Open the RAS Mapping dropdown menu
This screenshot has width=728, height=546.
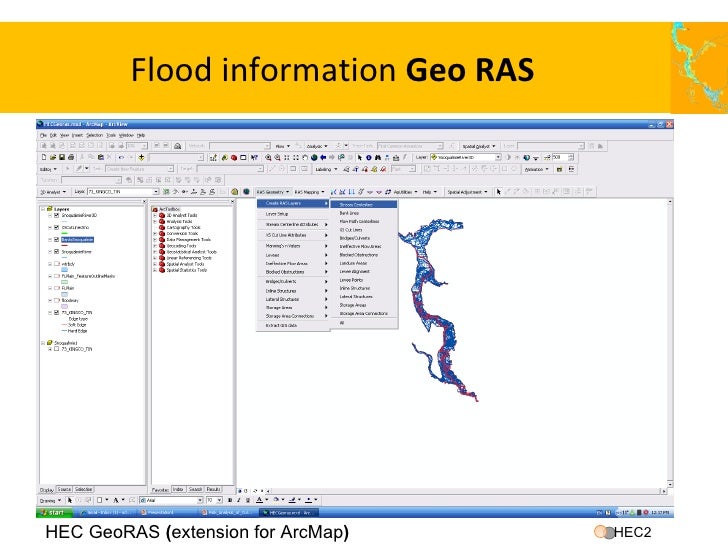point(309,192)
